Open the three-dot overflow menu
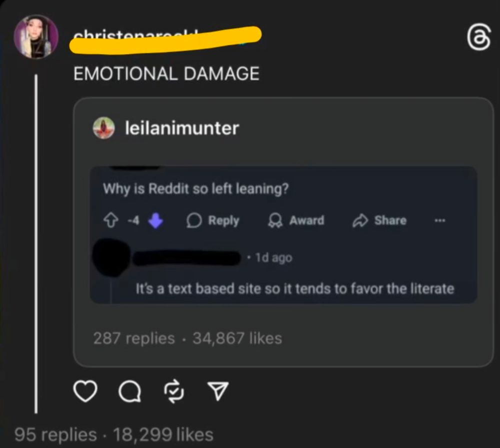Viewport: 500px width, 448px height. coord(439,220)
